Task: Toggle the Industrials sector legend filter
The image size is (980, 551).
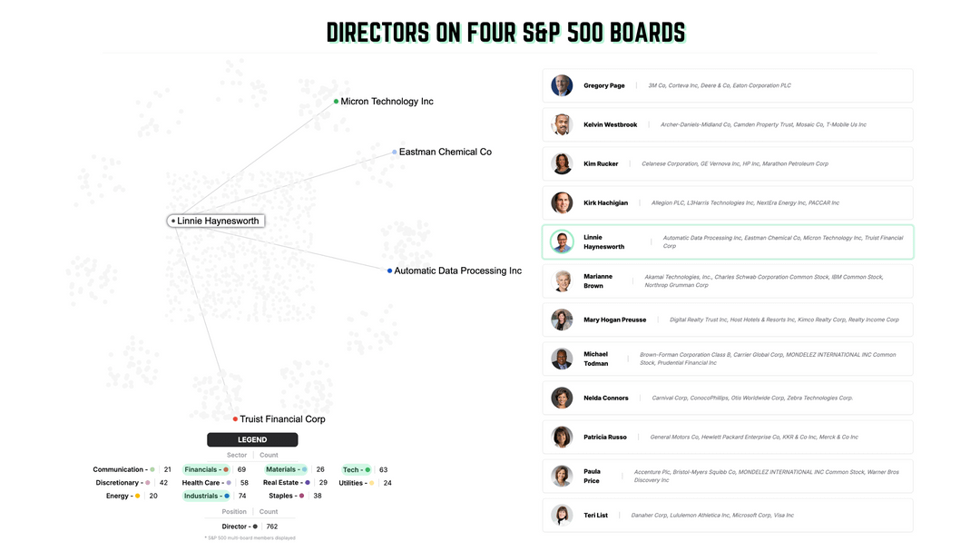Action: [x=206, y=496]
